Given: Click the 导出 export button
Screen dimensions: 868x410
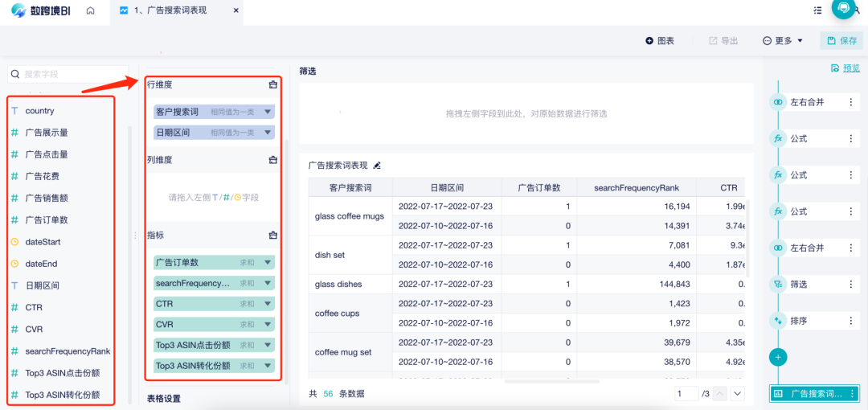Looking at the screenshot, I should pyautogui.click(x=723, y=40).
